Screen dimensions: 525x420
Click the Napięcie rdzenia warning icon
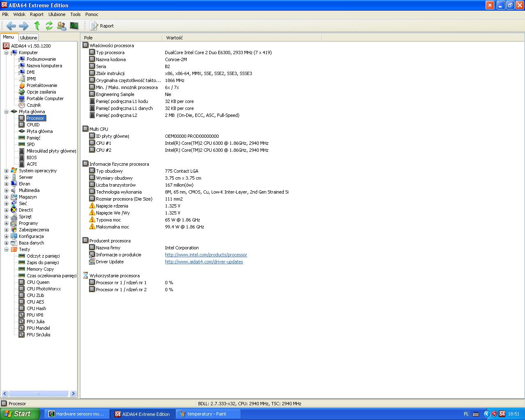[92, 206]
